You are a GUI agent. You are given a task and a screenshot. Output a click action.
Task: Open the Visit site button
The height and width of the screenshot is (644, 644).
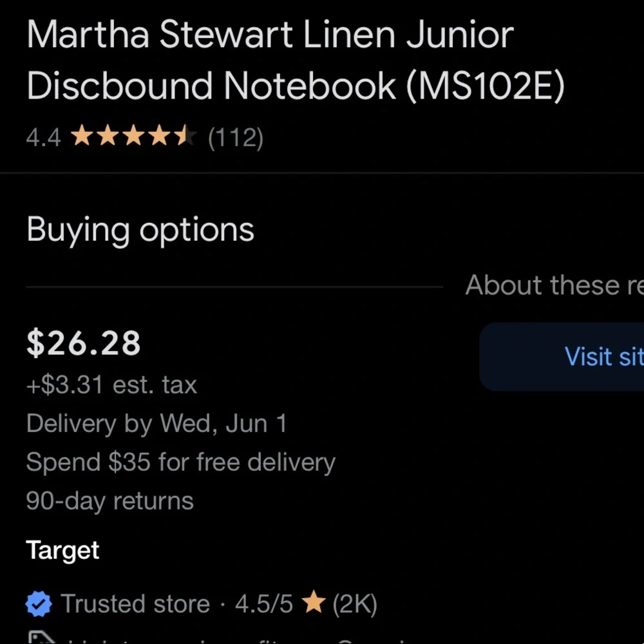pyautogui.click(x=580, y=357)
